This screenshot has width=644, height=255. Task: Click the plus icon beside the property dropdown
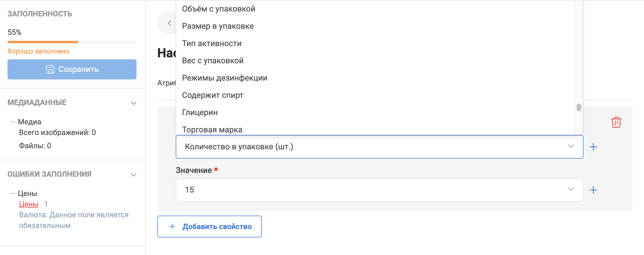pos(593,147)
